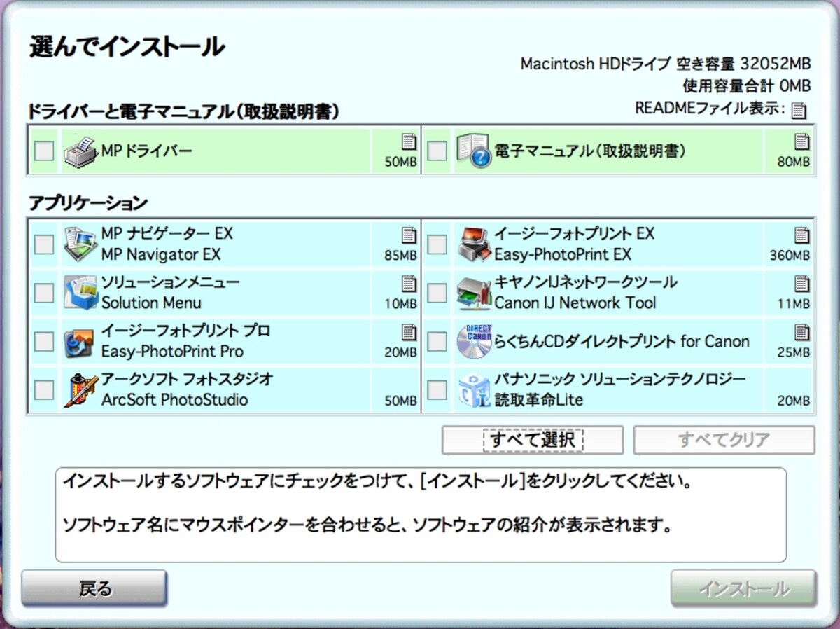Click the すべてクリア button
The height and width of the screenshot is (629, 840).
pyautogui.click(x=724, y=440)
